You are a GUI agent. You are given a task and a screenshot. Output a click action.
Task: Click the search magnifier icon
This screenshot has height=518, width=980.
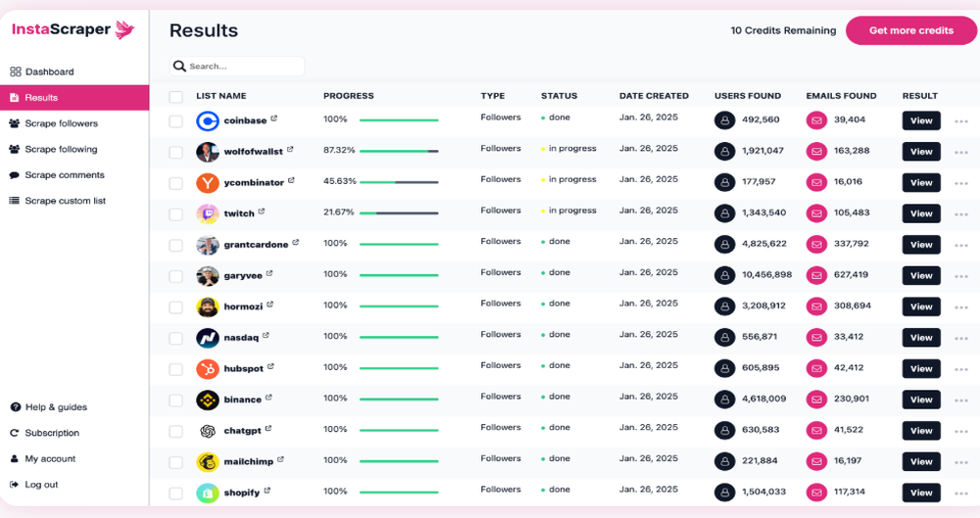click(x=179, y=67)
